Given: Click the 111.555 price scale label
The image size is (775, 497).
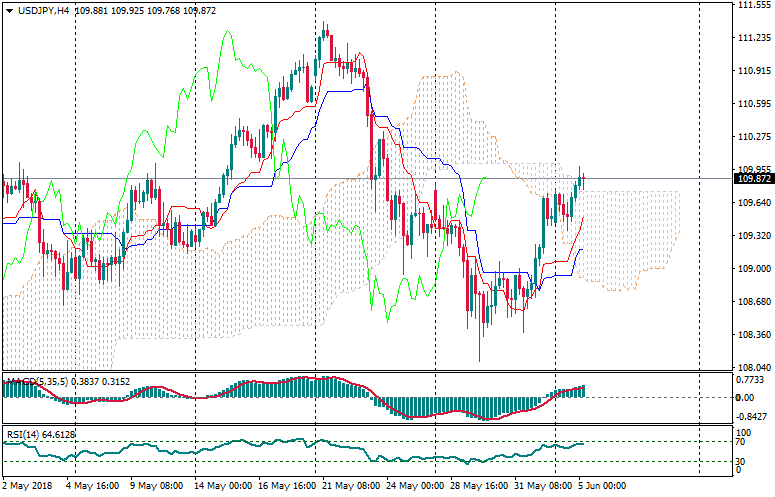Looking at the screenshot, I should click(752, 5).
